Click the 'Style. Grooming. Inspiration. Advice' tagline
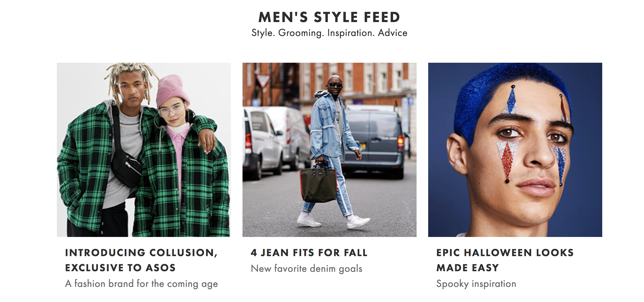The width and height of the screenshot is (644, 302). (x=329, y=33)
